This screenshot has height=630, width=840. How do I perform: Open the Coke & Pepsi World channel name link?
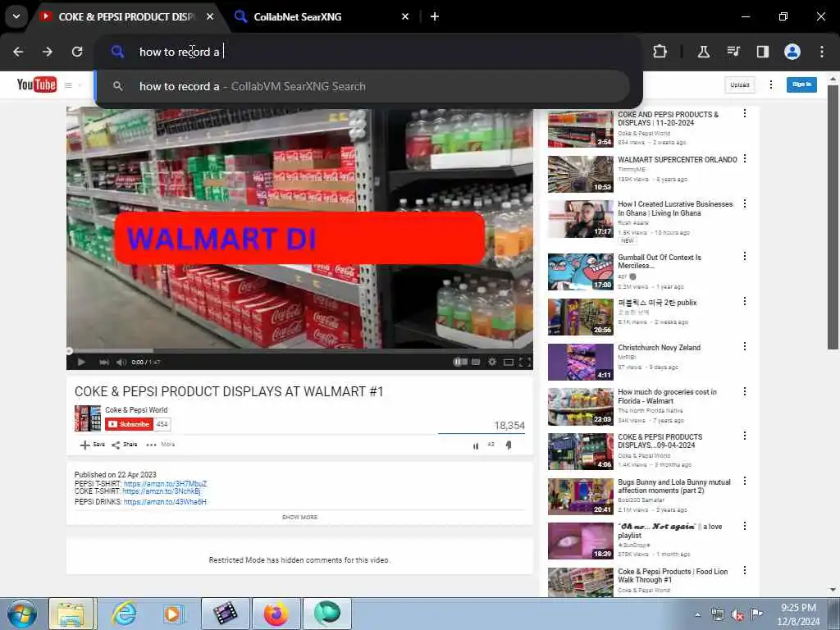[136, 410]
